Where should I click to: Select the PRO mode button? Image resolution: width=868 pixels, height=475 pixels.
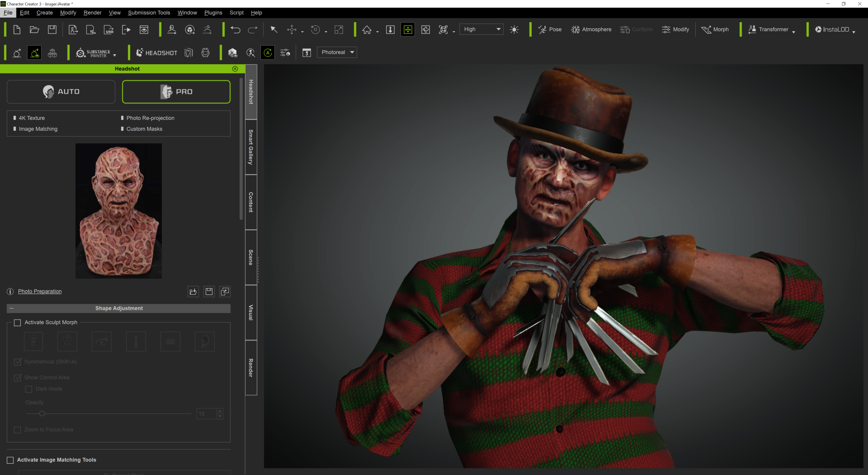point(176,92)
